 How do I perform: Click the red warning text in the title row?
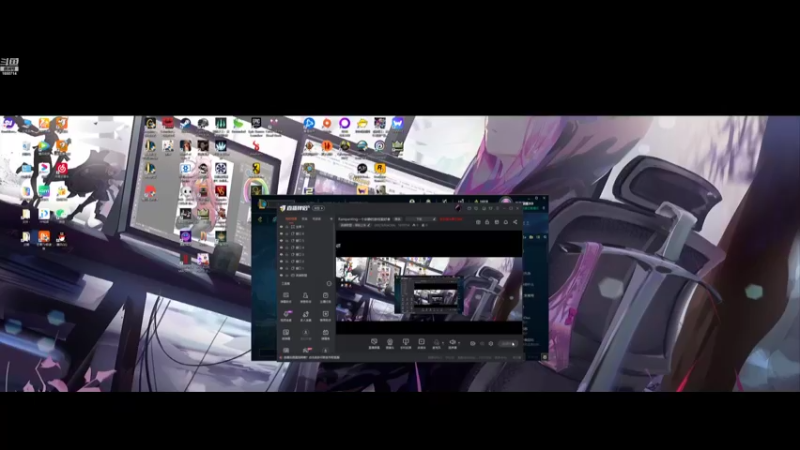(x=451, y=219)
